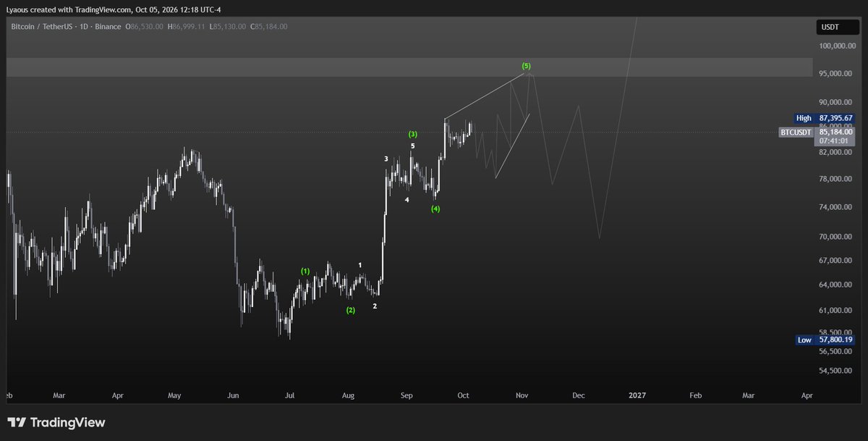The height and width of the screenshot is (441, 868).
Task: Click the green (2) wave label
Action: [351, 310]
